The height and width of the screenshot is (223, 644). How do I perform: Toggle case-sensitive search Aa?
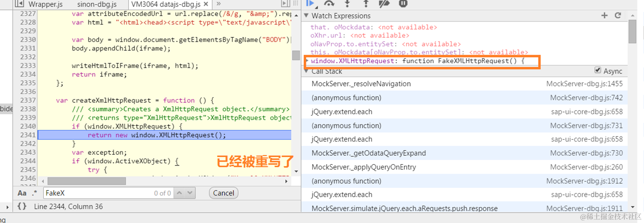pos(22,193)
